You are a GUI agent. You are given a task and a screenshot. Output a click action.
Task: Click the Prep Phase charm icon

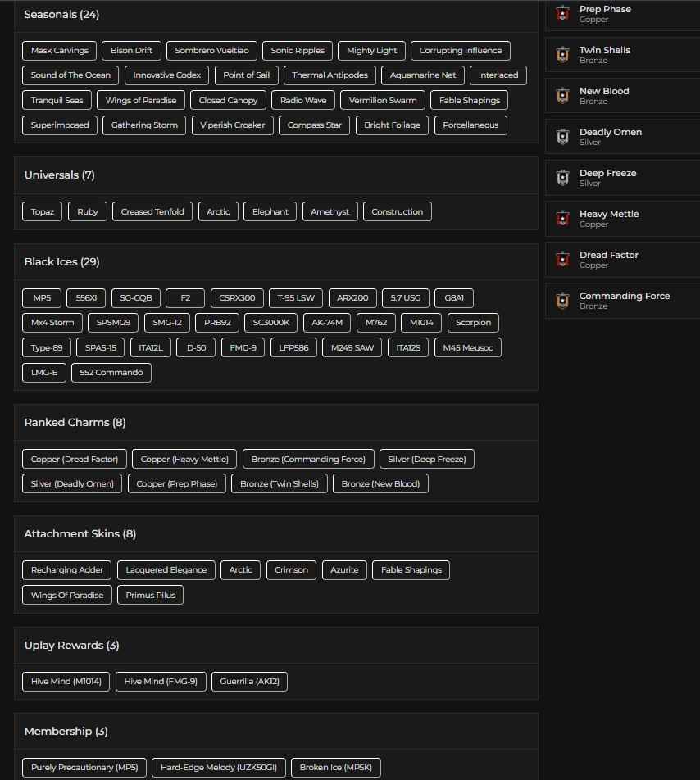tap(562, 14)
